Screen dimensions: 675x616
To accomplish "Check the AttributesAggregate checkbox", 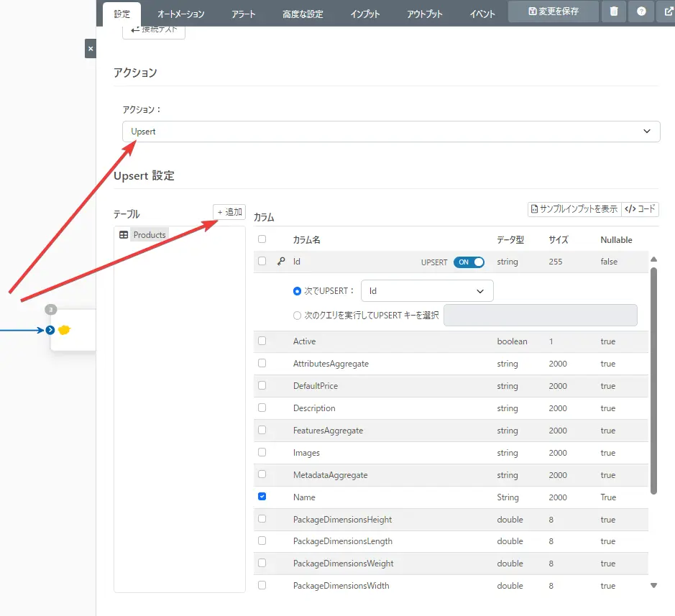I will pyautogui.click(x=262, y=363).
